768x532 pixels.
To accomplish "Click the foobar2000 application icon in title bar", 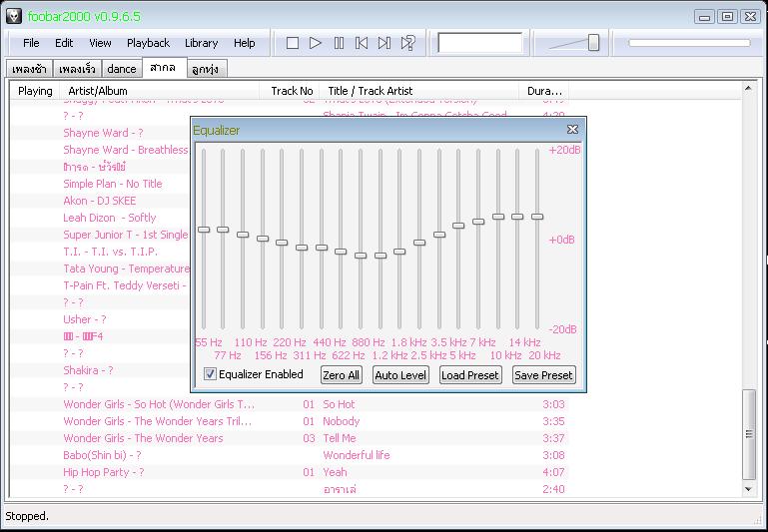I will pos(14,16).
